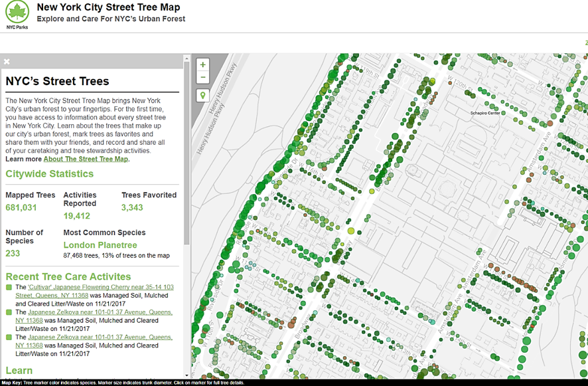
Task: Click the Mapped Trees count 681,031
Action: coord(21,208)
